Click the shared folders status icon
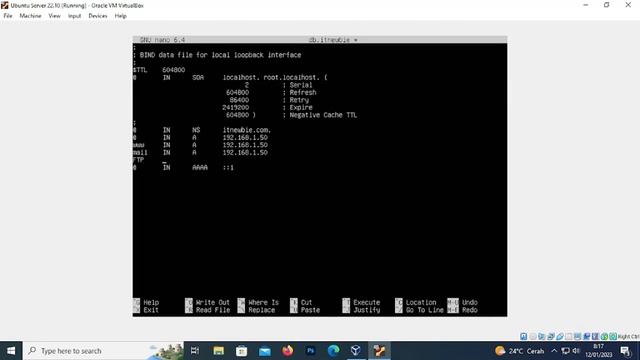The width and height of the screenshot is (640, 360). click(x=569, y=336)
